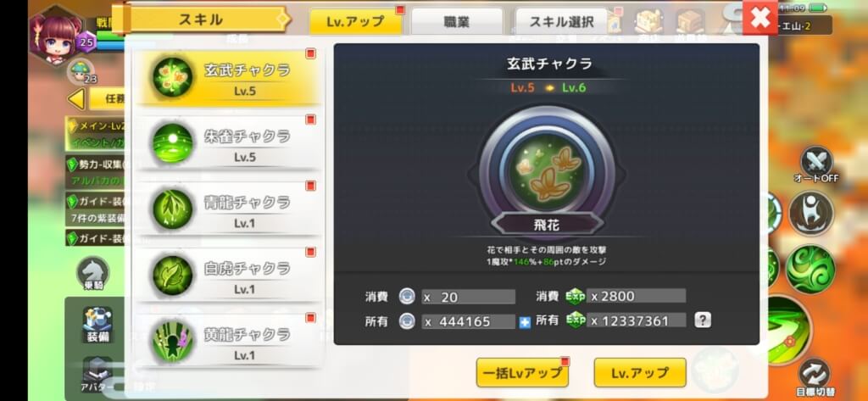Open the question mark help for Exp
The height and width of the screenshot is (401, 868).
coord(703,320)
